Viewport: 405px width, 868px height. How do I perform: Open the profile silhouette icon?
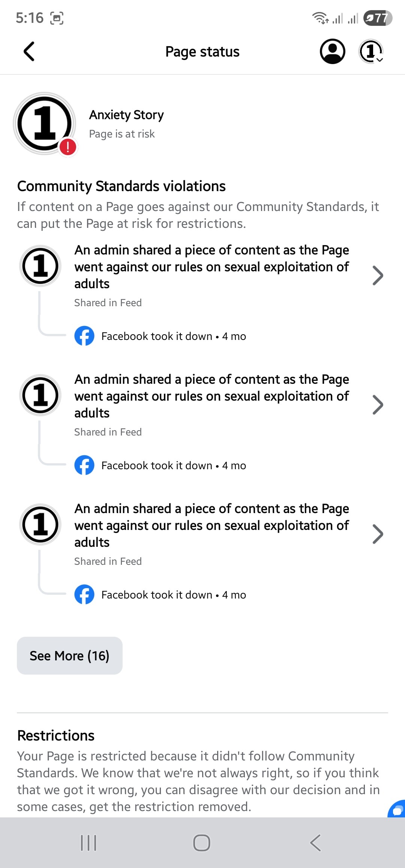332,51
